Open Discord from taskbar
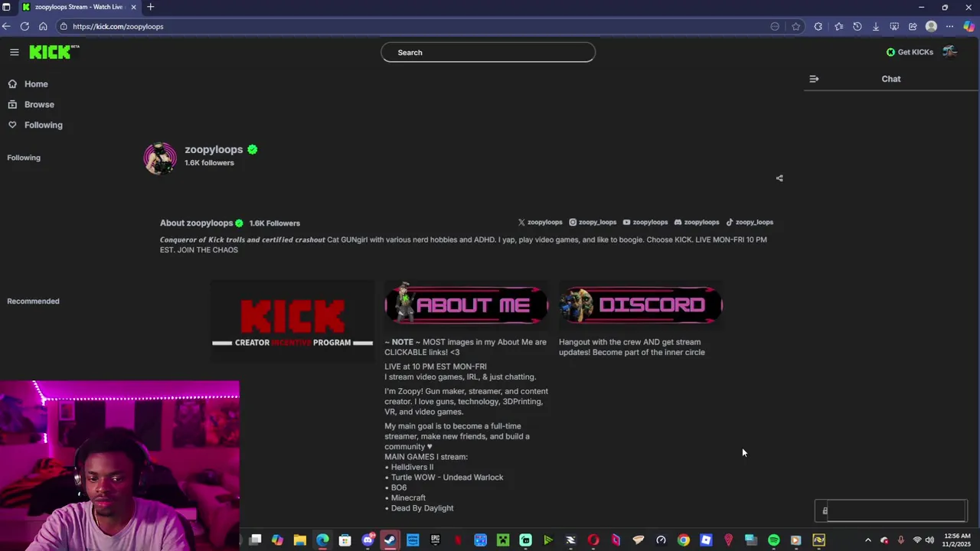 click(367, 540)
